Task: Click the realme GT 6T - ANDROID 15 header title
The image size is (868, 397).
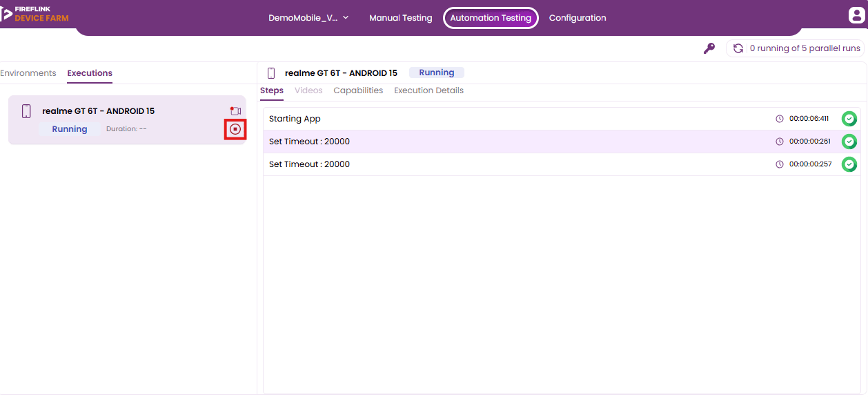Action: click(341, 73)
